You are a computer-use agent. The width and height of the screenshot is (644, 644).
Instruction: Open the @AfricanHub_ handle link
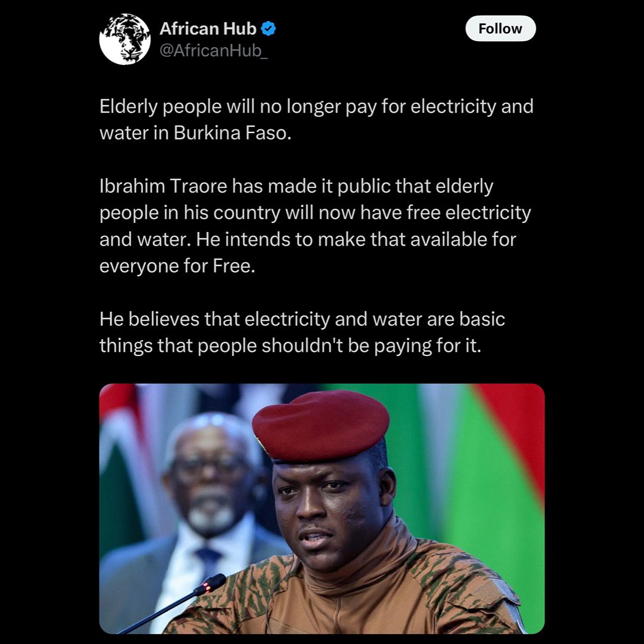pos(213,51)
